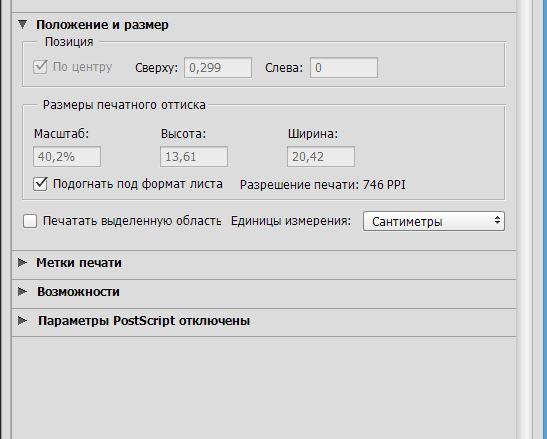Open the Единицы измерения Сантиметры dropdown
The image size is (547, 439).
pos(434,221)
